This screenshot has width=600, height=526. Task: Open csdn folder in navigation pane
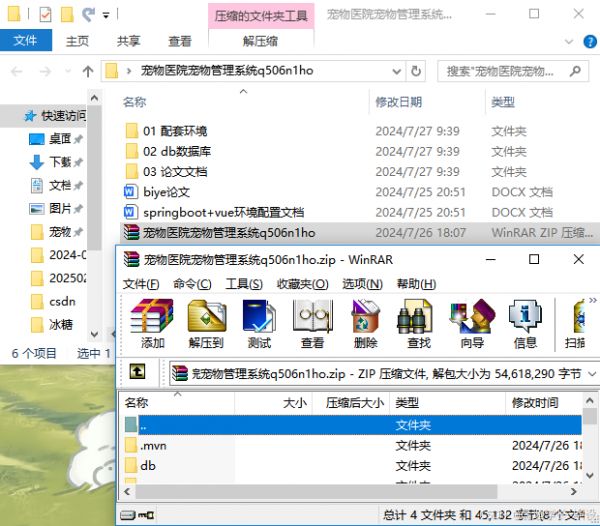click(54, 302)
